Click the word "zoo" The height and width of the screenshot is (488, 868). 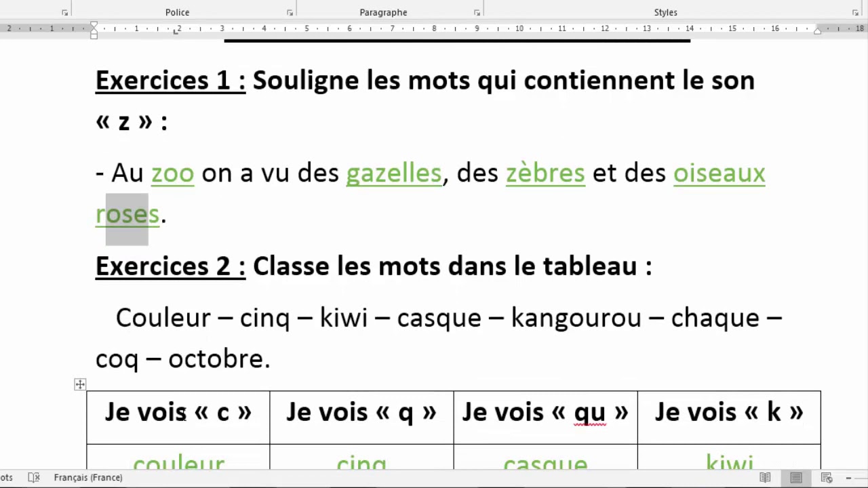tap(172, 173)
